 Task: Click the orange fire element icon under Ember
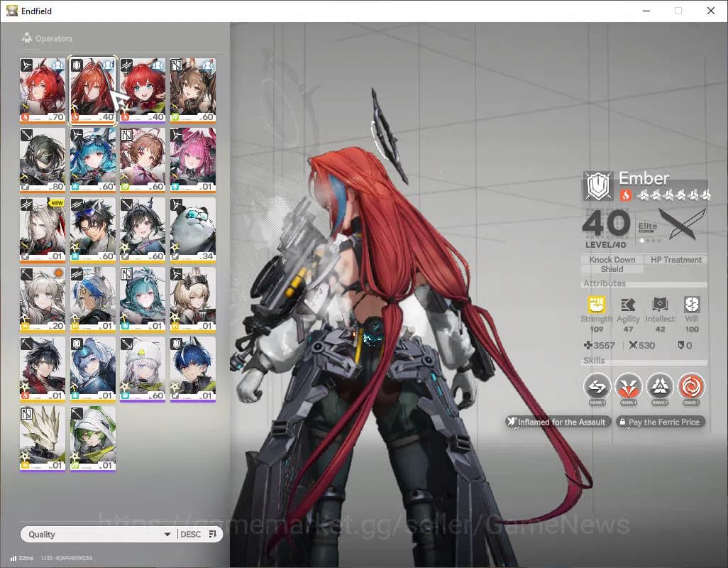pos(625,195)
